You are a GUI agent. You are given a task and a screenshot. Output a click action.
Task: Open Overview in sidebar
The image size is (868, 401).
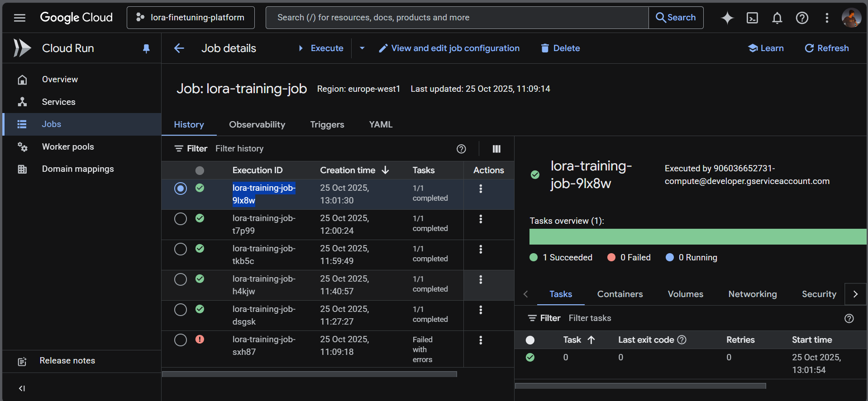coord(82,80)
